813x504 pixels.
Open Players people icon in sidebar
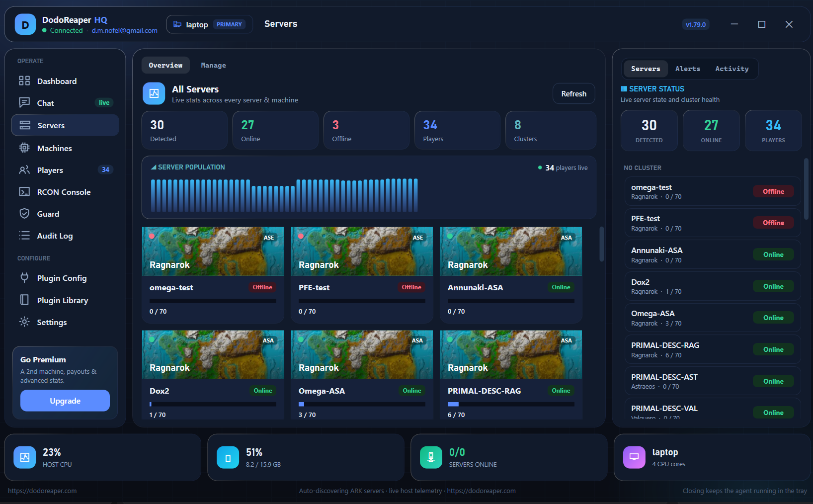(24, 170)
